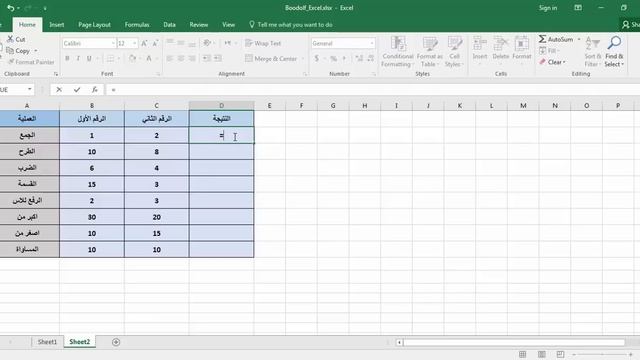
Task: Switch to Normal view in status bar
Action: (522, 354)
